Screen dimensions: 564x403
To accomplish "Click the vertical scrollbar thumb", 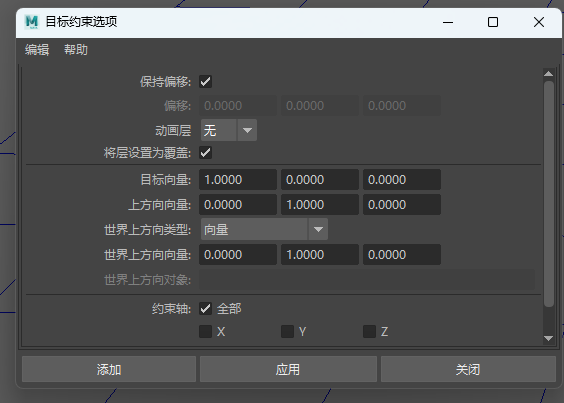I will pyautogui.click(x=549, y=194).
